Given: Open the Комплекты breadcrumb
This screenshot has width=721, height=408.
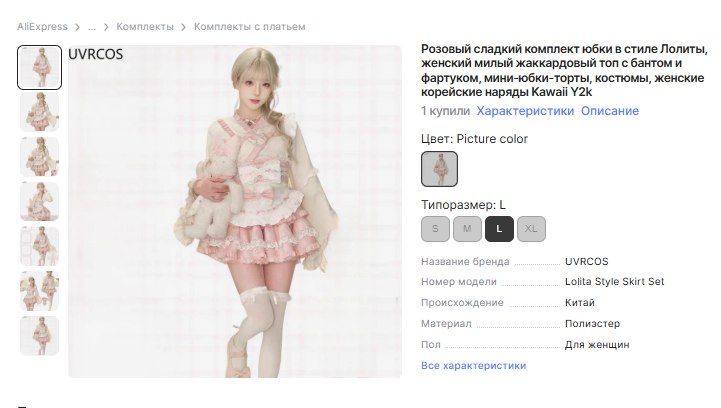Looking at the screenshot, I should coord(145,27).
